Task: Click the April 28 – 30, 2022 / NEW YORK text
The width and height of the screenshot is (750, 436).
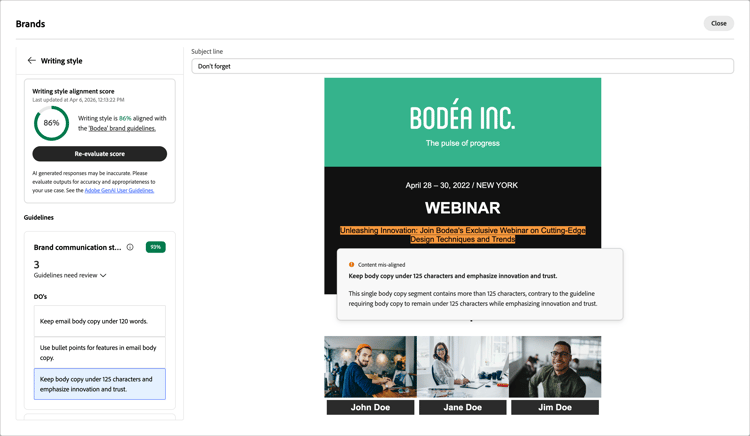Action: [462, 185]
